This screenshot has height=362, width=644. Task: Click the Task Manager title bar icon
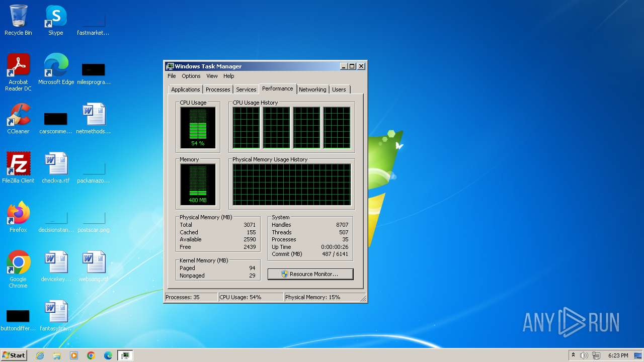coord(170,66)
